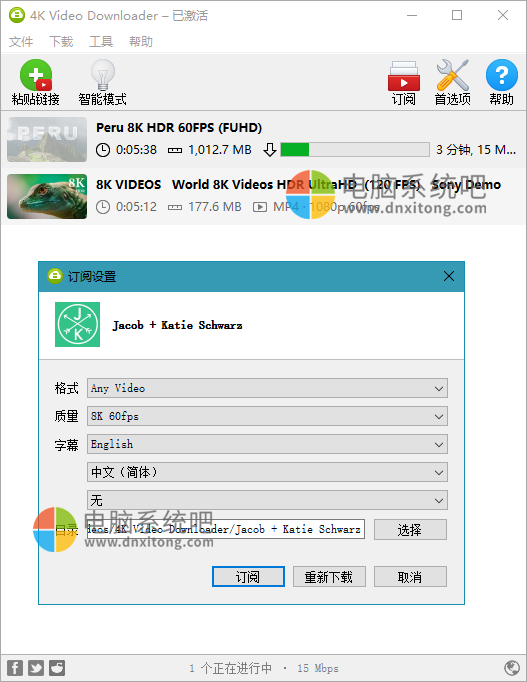Image resolution: width=527 pixels, height=682 pixels.
Task: Close the 订阅设置 subscription settings dialog
Action: coord(449,276)
